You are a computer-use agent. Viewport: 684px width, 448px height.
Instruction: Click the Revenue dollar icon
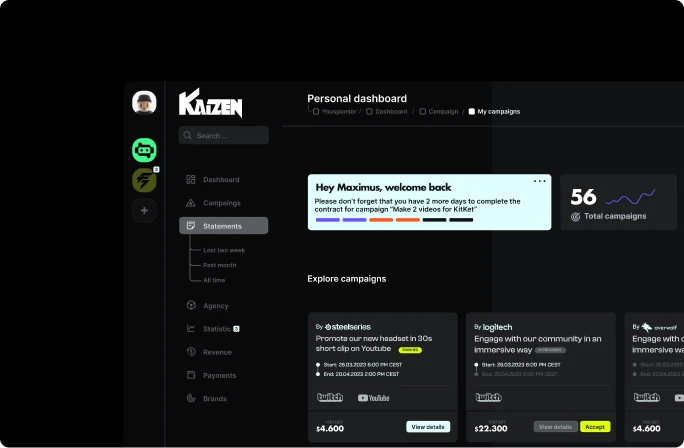pyautogui.click(x=191, y=352)
